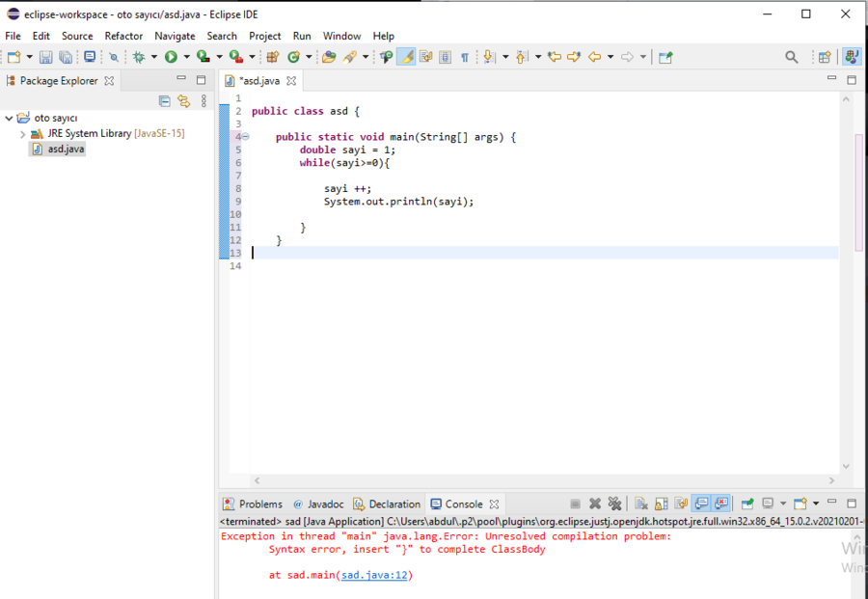Click the green Run button in toolbar
868x599 pixels.
pyautogui.click(x=171, y=58)
